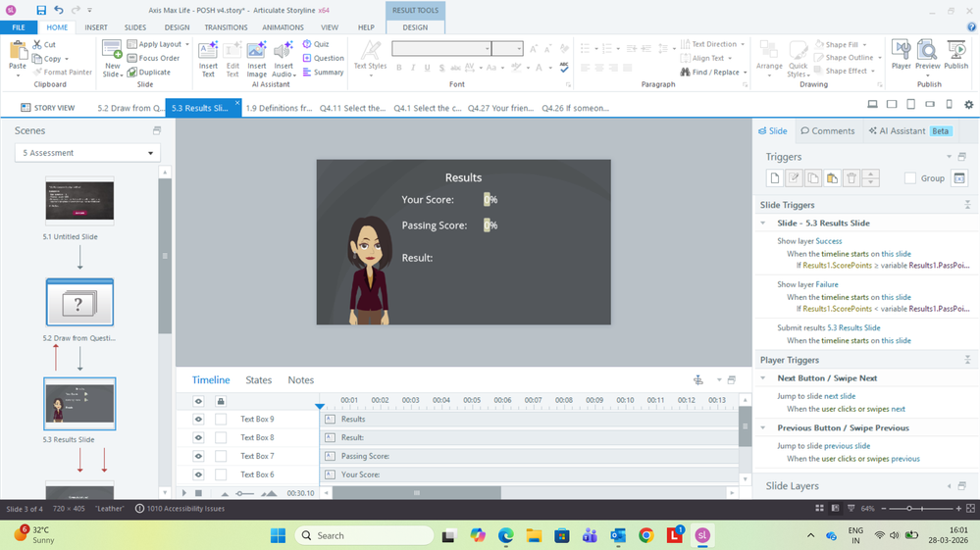The width and height of the screenshot is (980, 550).
Task: Click the Story View button
Action: [x=47, y=108]
